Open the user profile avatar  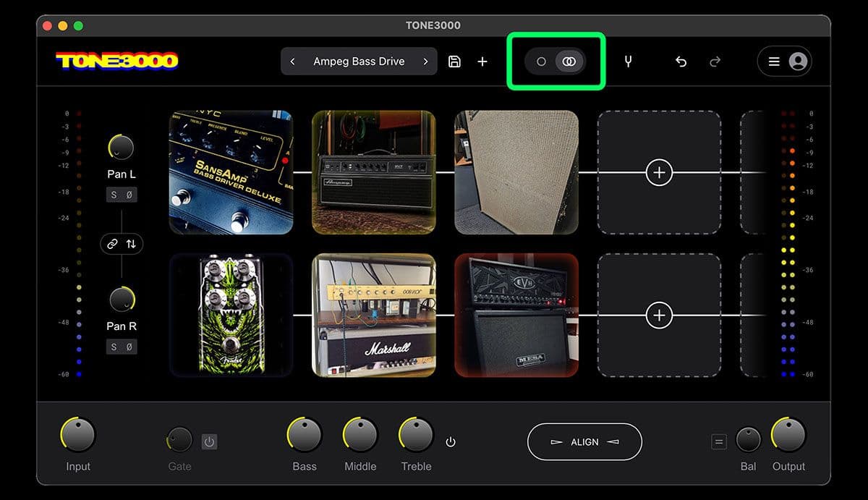pos(798,62)
